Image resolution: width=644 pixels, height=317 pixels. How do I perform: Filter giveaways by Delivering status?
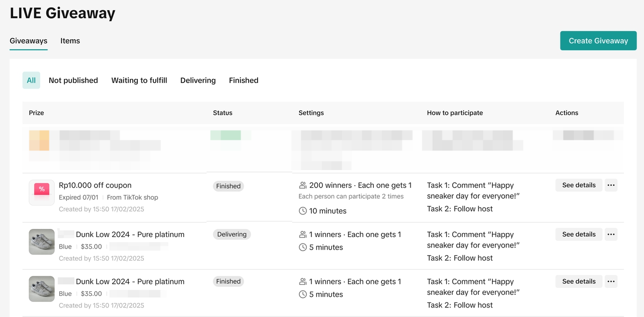coord(198,81)
